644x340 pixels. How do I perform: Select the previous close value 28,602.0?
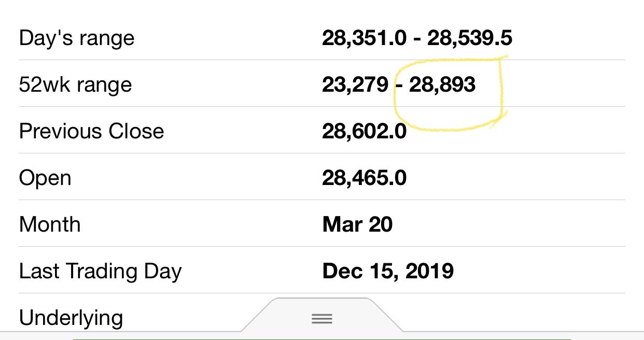364,131
